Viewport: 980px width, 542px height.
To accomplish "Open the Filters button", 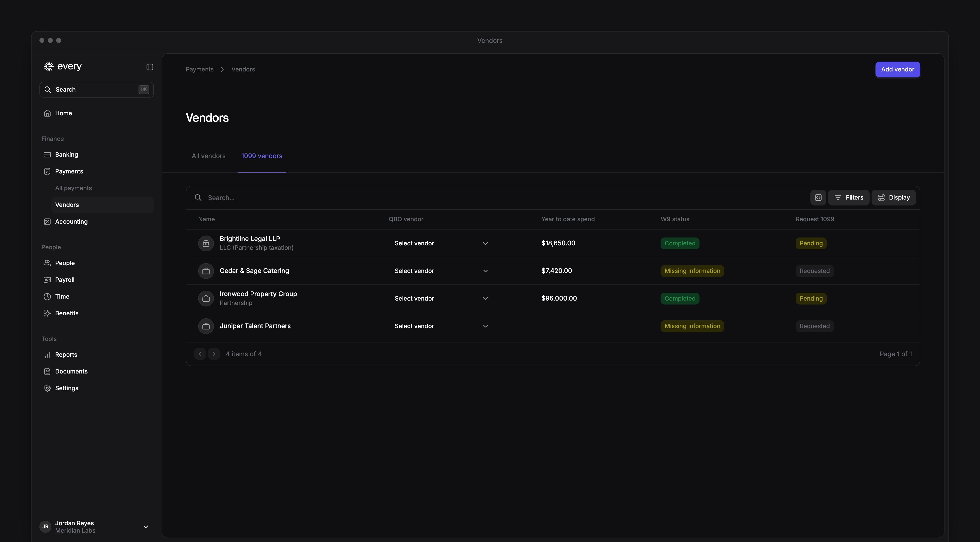I will click(849, 197).
